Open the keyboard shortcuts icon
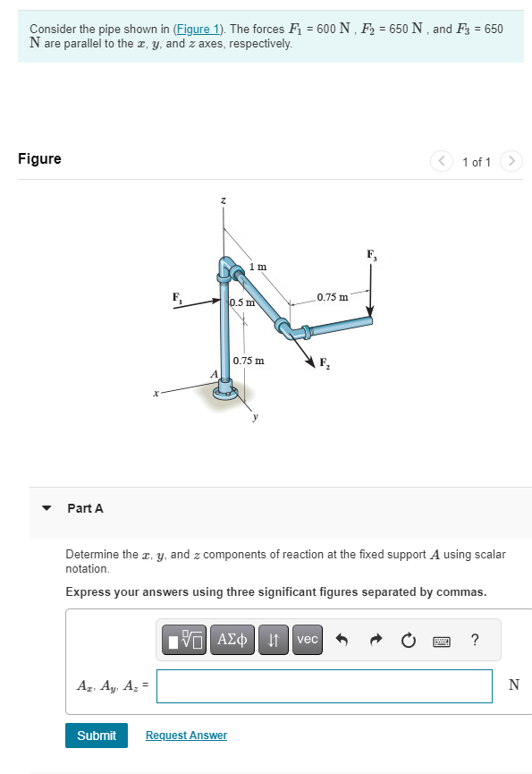 point(442,641)
